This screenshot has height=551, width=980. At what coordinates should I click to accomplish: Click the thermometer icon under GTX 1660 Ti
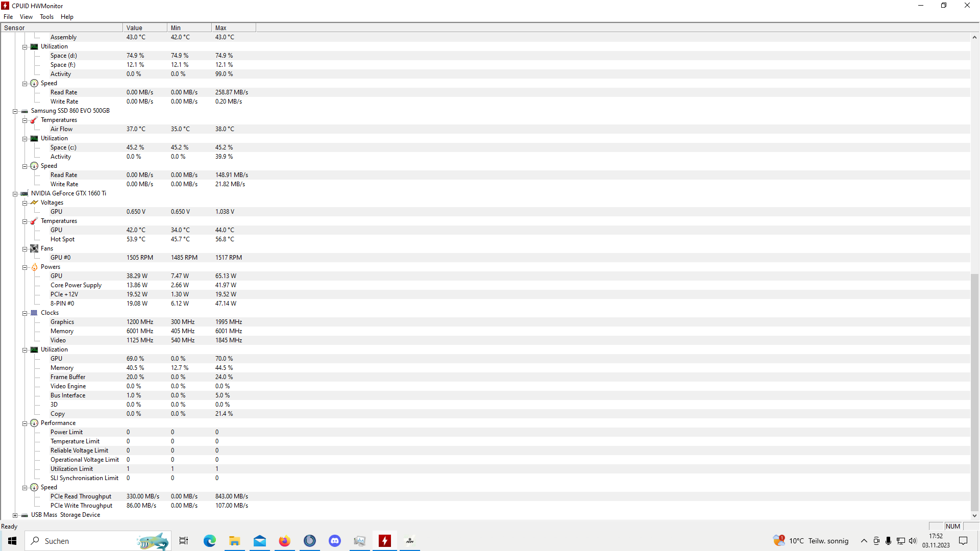(34, 221)
